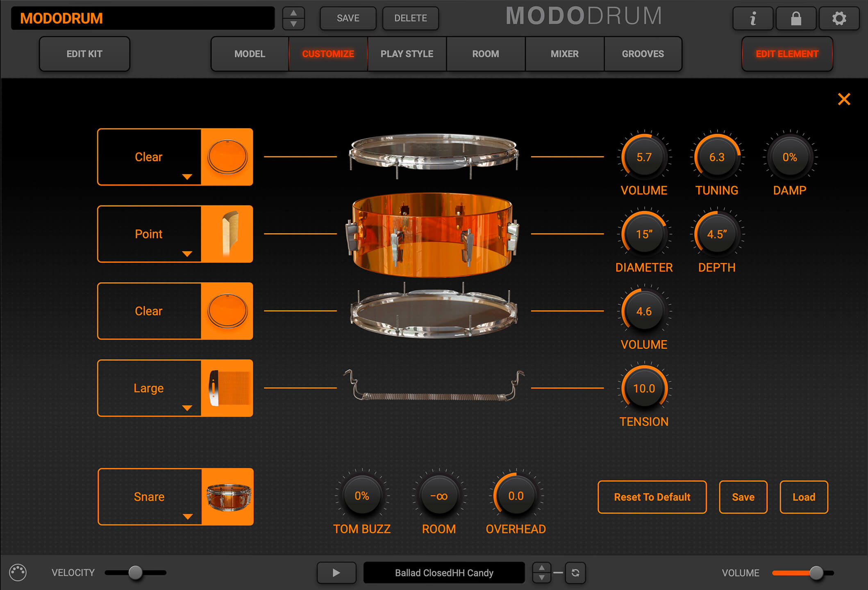This screenshot has width=868, height=590.
Task: Click the VELOCITY slider handle
Action: click(x=135, y=572)
